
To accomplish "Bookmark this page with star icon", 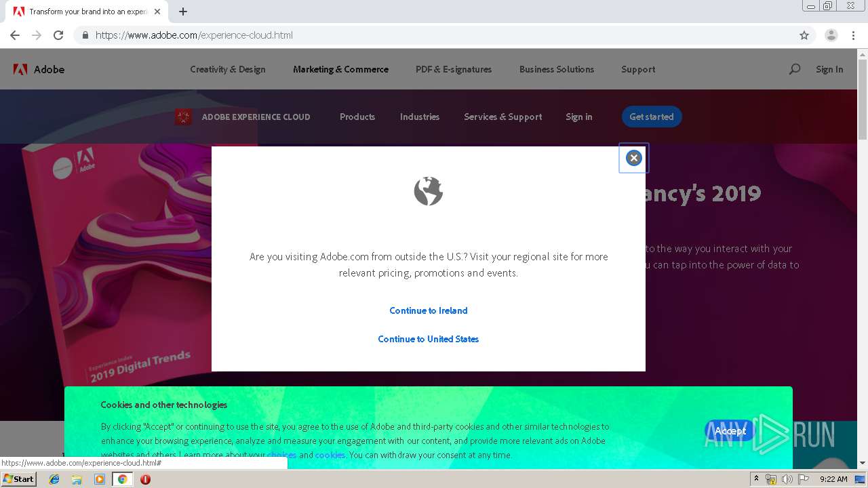I will 804,35.
